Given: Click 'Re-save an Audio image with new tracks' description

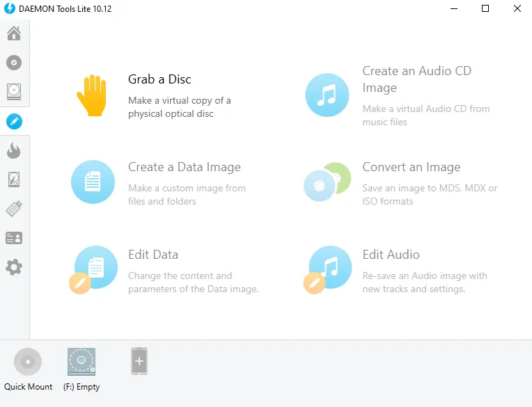Looking at the screenshot, I should click(425, 282).
